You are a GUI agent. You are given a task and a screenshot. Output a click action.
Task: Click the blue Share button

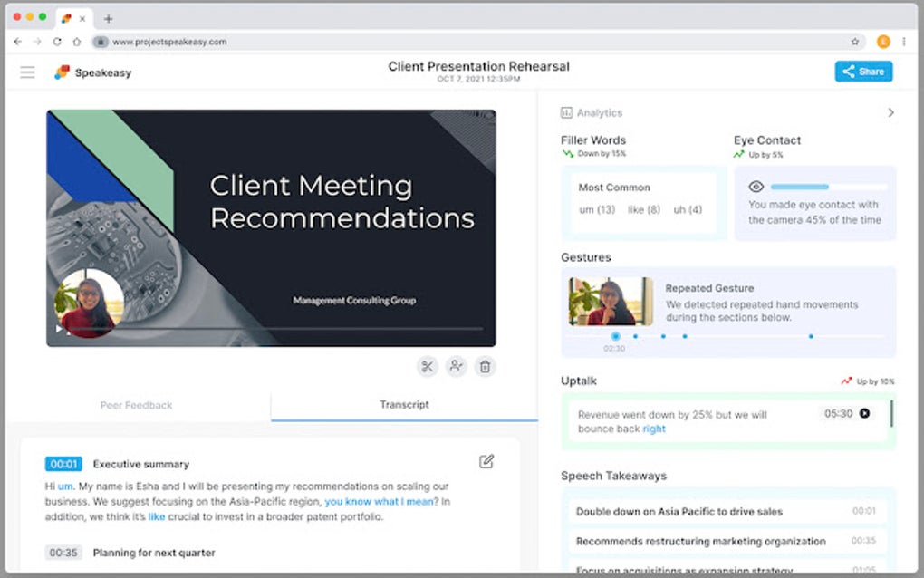pos(862,71)
